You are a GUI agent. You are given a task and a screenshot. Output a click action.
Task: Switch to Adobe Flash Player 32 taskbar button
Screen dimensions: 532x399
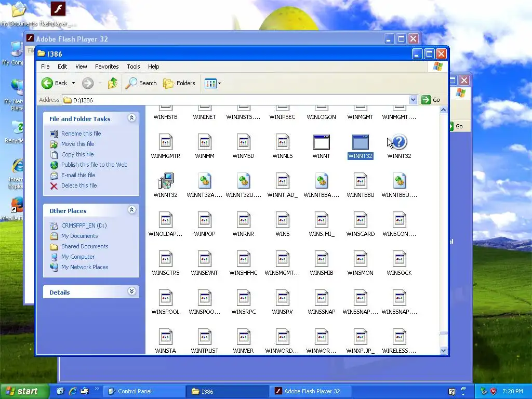coord(311,391)
